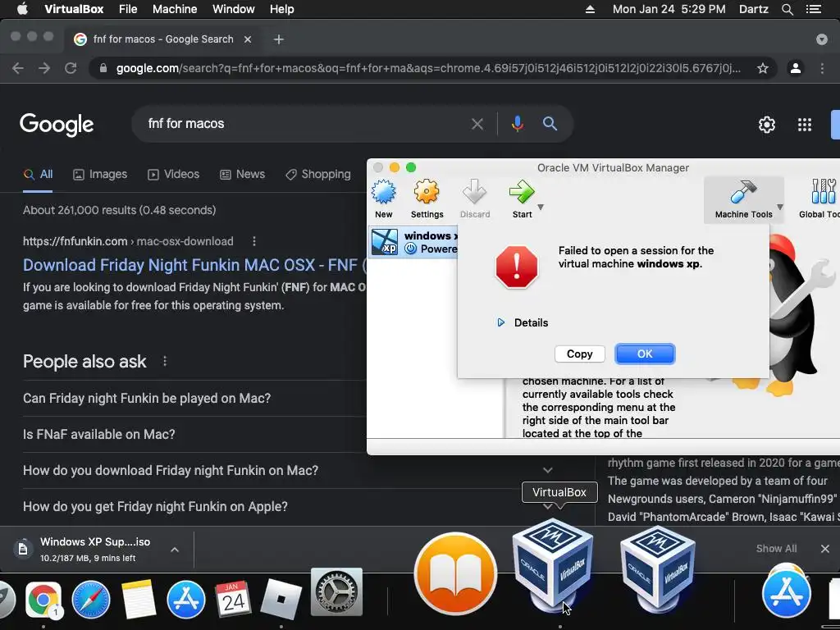Click the Windows XP Sup....iso download item
The height and width of the screenshot is (630, 840).
(x=89, y=549)
